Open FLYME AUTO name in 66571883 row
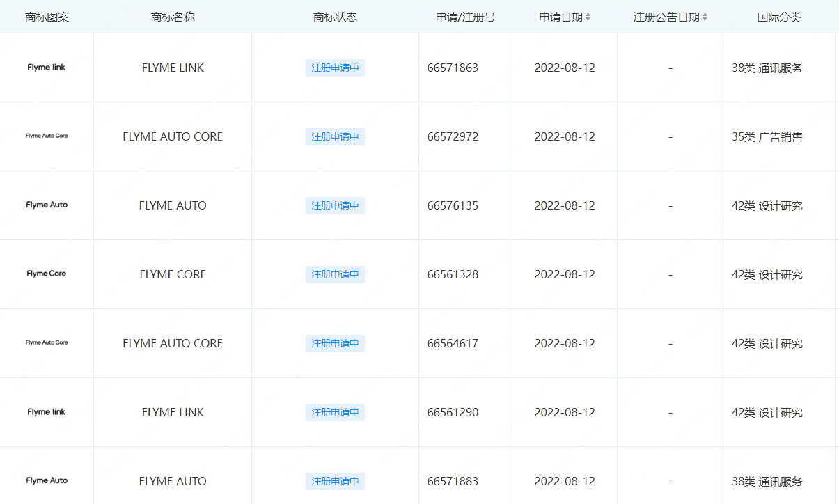 (173, 482)
